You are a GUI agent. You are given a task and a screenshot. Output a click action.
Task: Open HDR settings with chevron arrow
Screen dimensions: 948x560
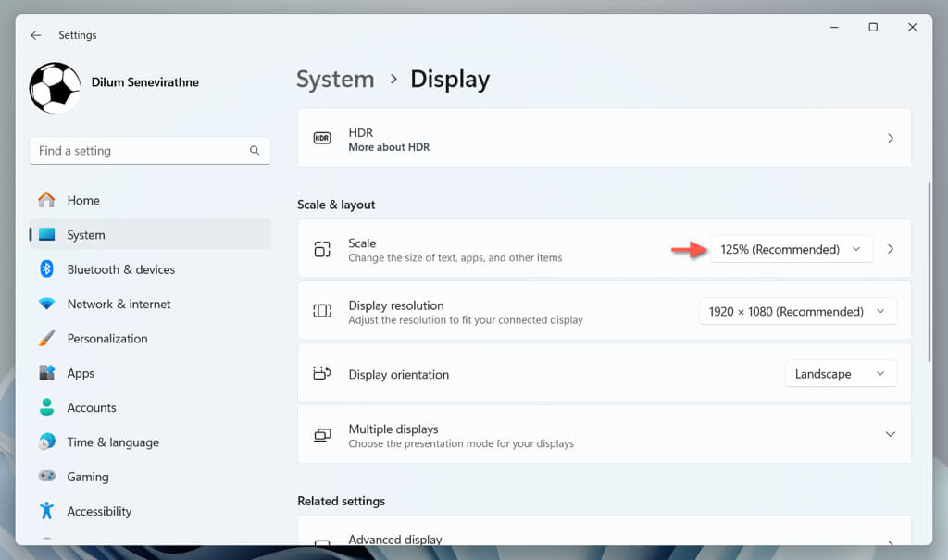(x=890, y=138)
